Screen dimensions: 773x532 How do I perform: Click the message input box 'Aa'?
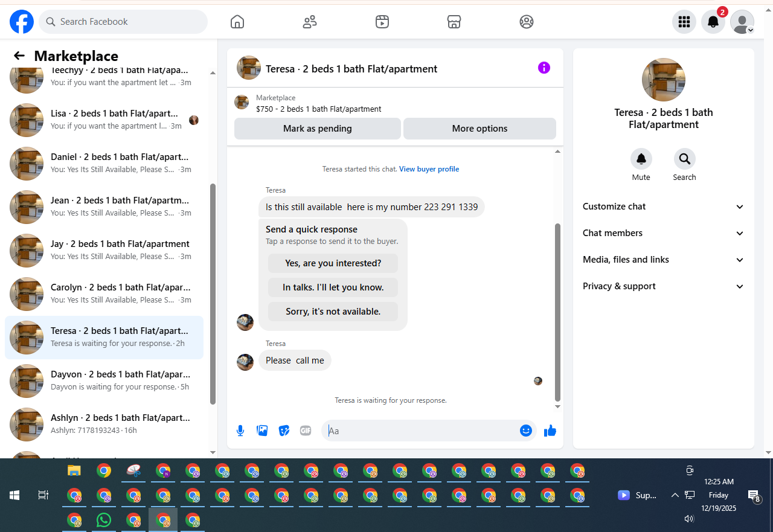click(x=422, y=431)
